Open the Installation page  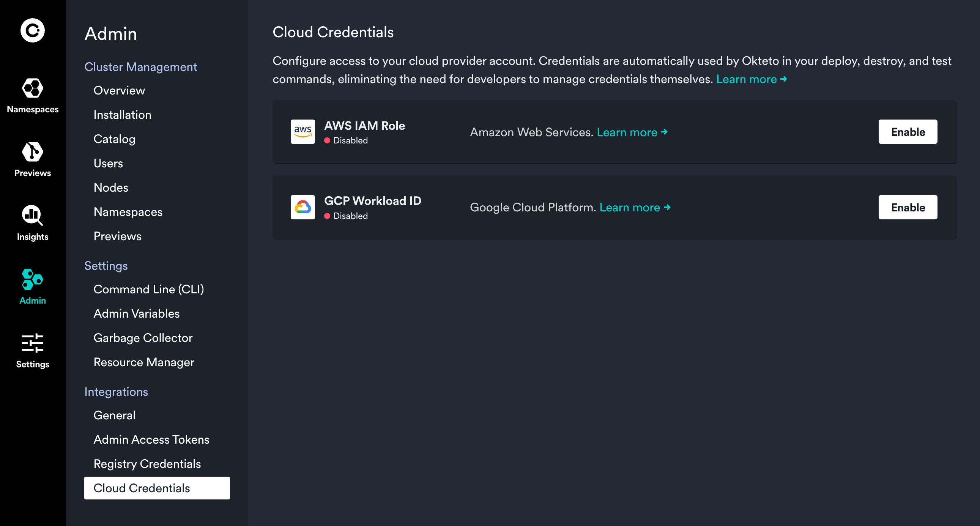coord(123,115)
